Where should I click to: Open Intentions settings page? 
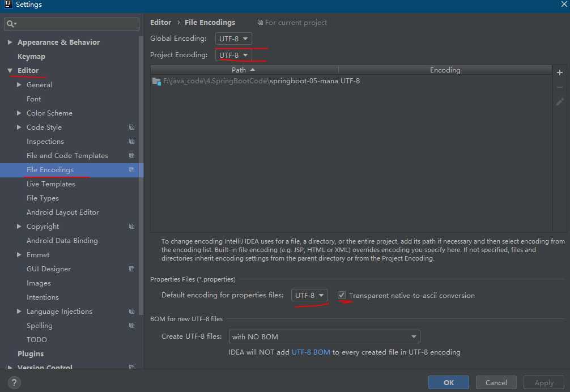pyautogui.click(x=42, y=297)
